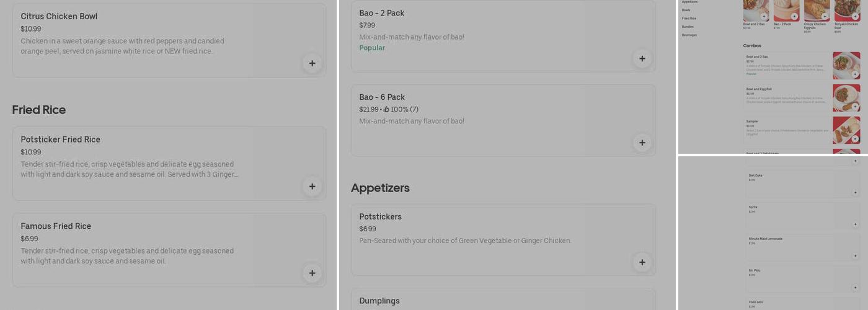Viewport: 868px width, 310px height.
Task: Open Bowls section from sidebar
Action: pyautogui.click(x=686, y=10)
